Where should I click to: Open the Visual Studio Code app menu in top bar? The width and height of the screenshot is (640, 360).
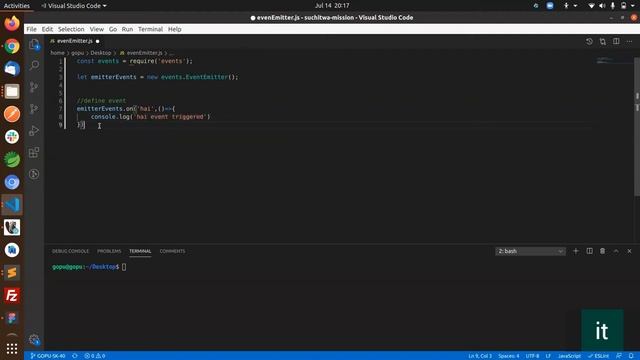(x=74, y=6)
